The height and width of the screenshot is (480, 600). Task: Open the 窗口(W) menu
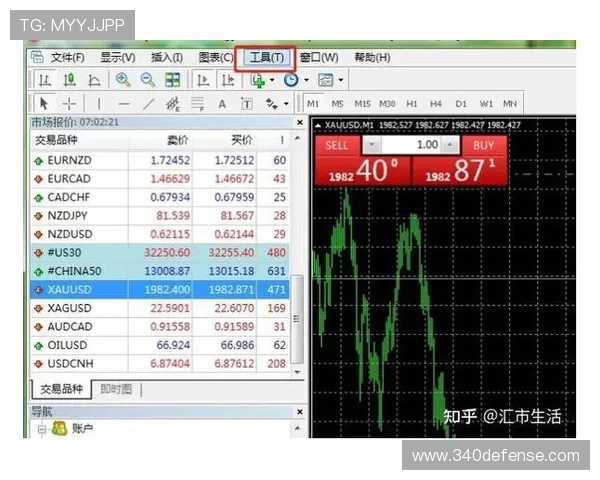tap(319, 58)
